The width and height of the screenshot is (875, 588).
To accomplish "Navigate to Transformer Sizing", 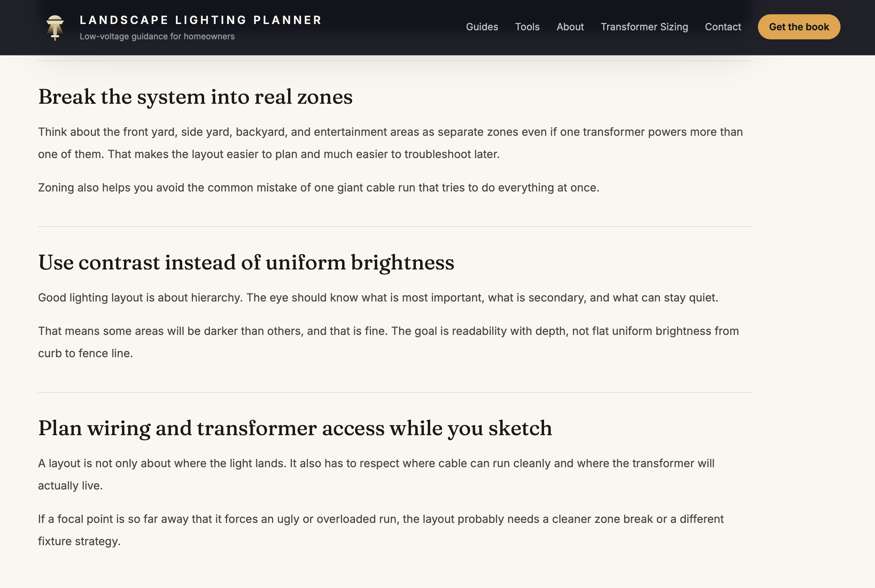I will (644, 27).
